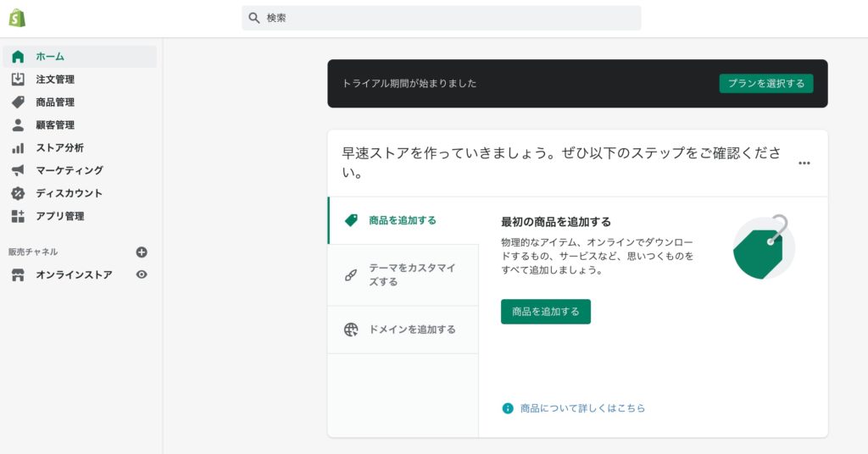The width and height of the screenshot is (868, 454).
Task: Select the テーマをカスタマイズする step tab
Action: 403,274
